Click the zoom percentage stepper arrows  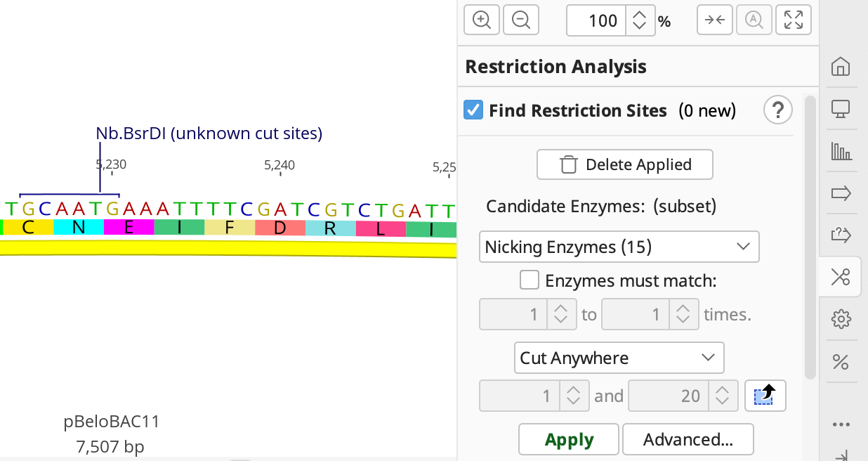pyautogui.click(x=639, y=20)
